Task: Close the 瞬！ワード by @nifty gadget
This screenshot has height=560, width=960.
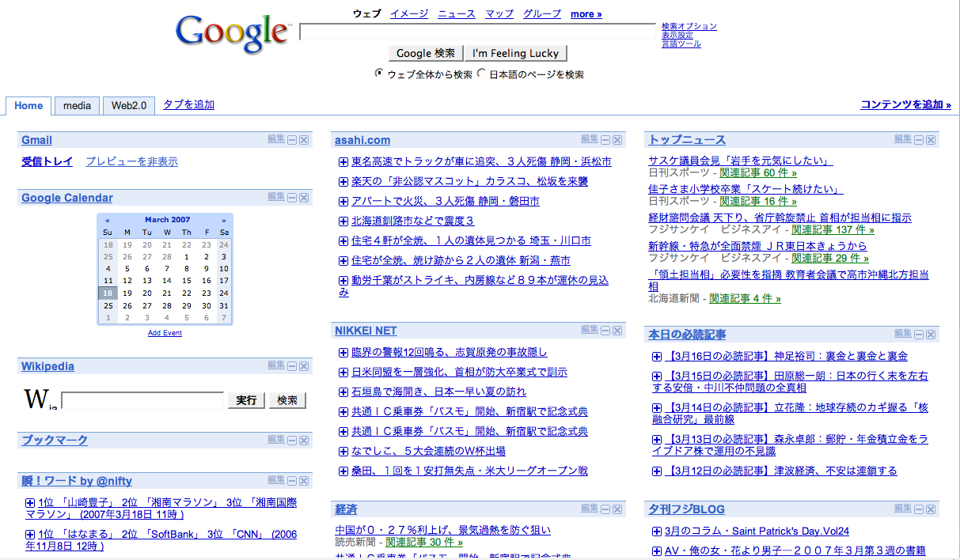Action: [x=304, y=480]
